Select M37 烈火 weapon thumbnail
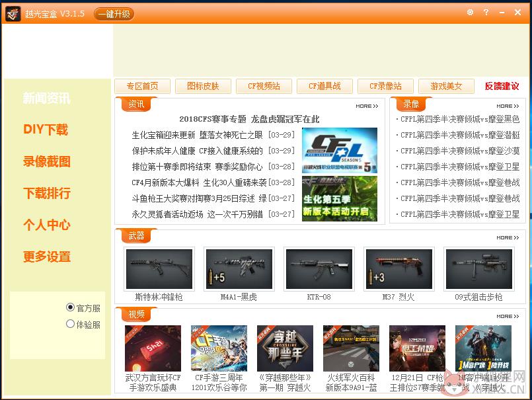 pos(399,269)
